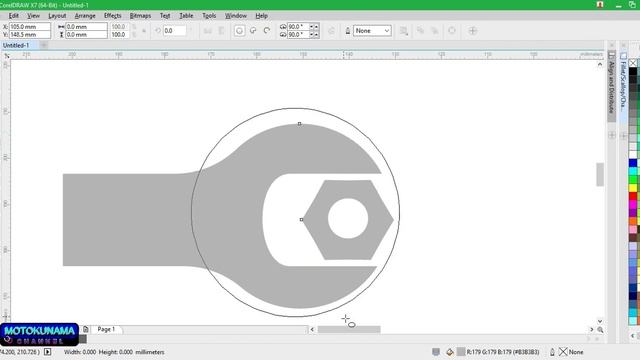Image resolution: width=640 pixels, height=360 pixels.
Task: Click the mirror horizontally icon
Action: (208, 31)
